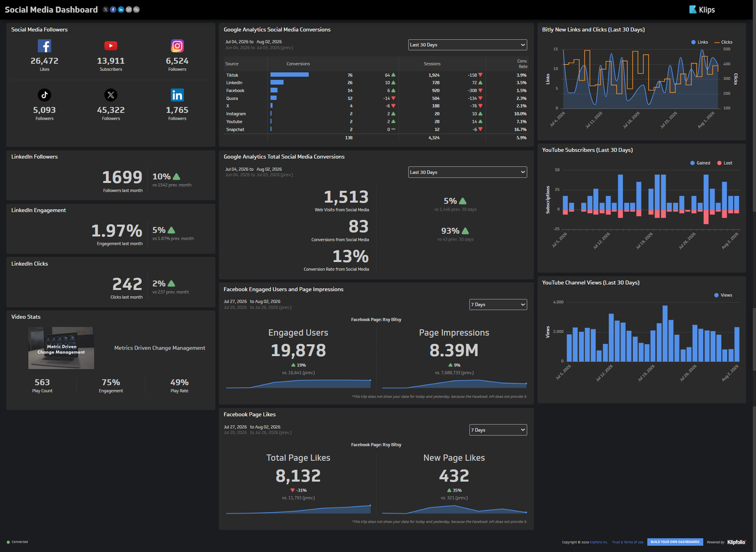Click Total Page Likes red down arrow
The width and height of the screenshot is (756, 552).
tap(292, 490)
